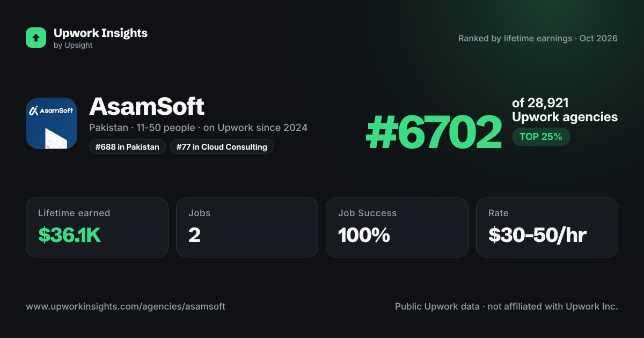Open the Lifetime earned card

tap(97, 227)
